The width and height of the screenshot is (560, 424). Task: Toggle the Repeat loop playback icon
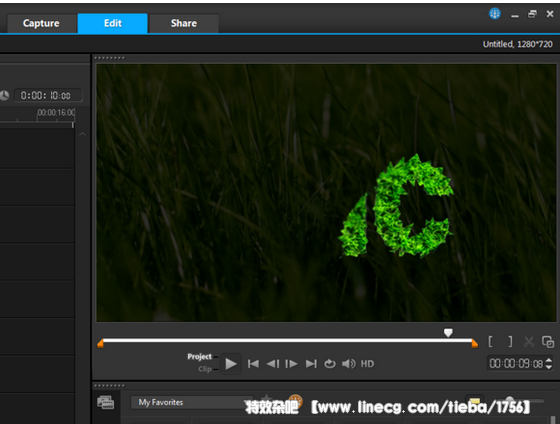pos(330,364)
